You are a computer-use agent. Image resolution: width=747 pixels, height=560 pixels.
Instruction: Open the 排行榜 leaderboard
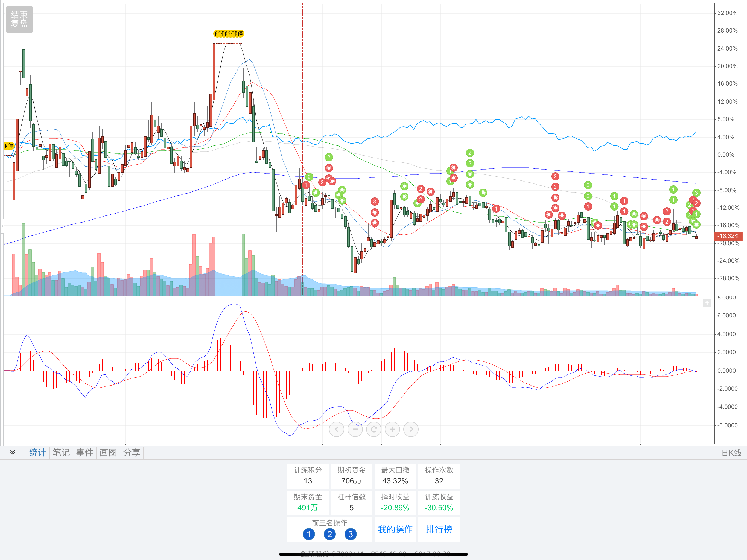pos(439,529)
